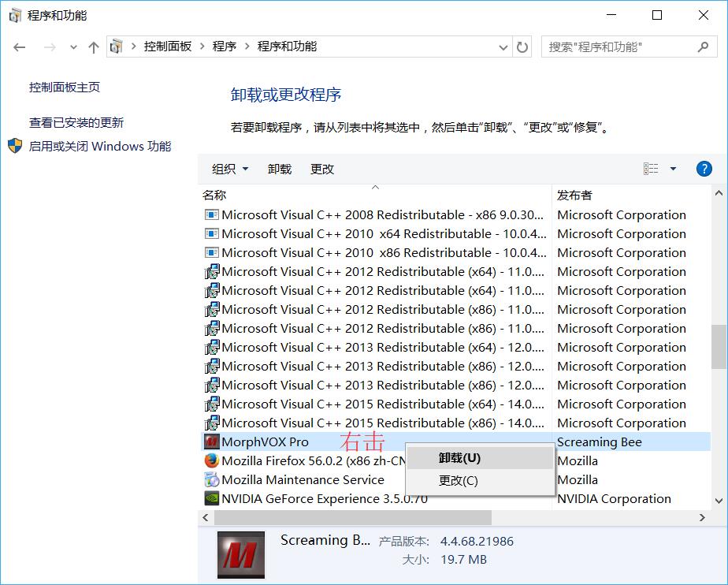
Task: Click Screaming Bee publisher cell
Action: tap(600, 442)
